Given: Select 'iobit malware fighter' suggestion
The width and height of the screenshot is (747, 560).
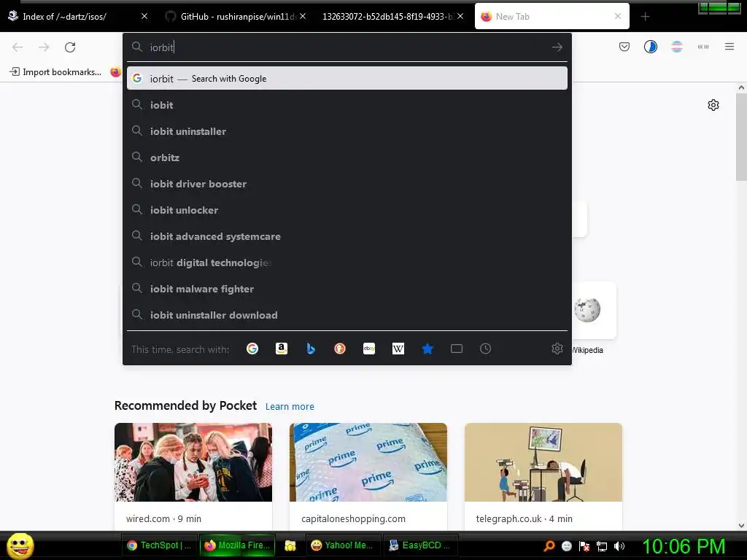Looking at the screenshot, I should coord(347,289).
